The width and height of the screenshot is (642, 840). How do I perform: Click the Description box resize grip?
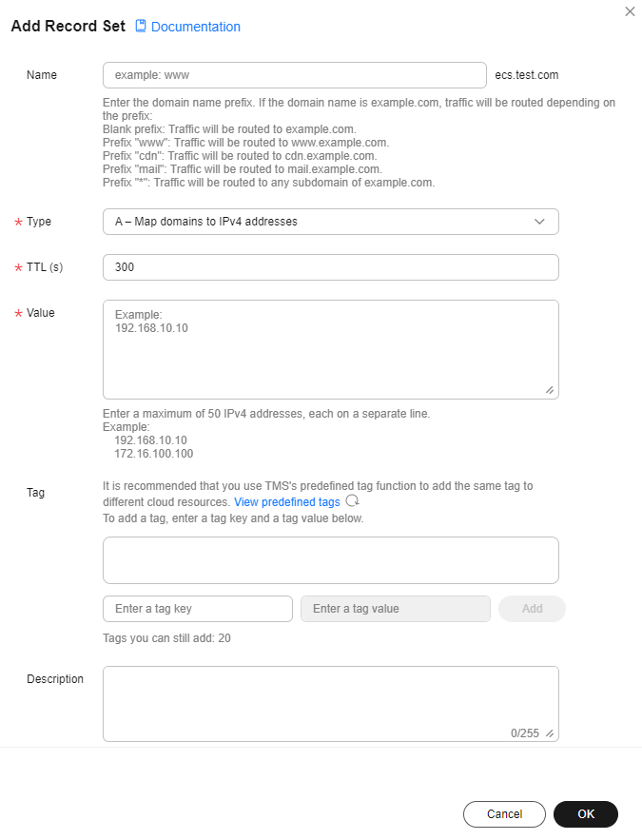550,733
